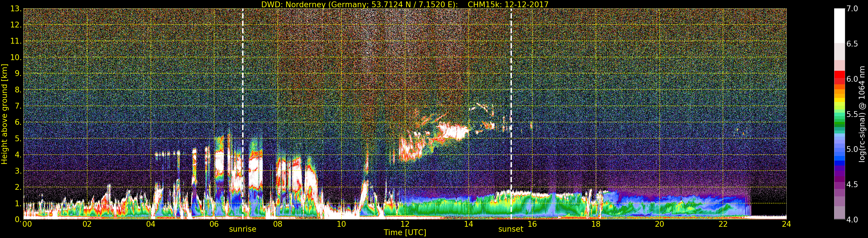This screenshot has width=868, height=238.
Task: Click the colorbar tick label '4.5'
Action: (852, 185)
